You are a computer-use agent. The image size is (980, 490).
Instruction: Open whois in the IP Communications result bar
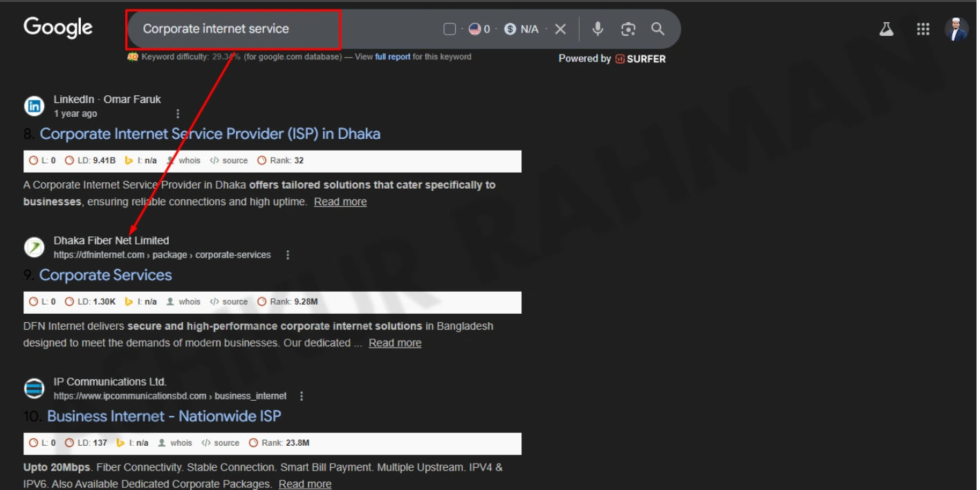pos(175,443)
